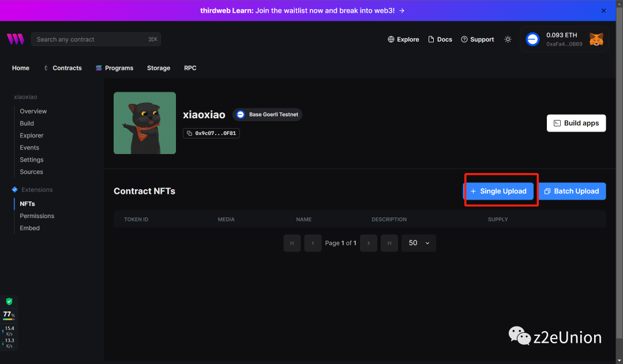Toggle light mode with the sun icon
623x364 pixels.
pos(508,39)
